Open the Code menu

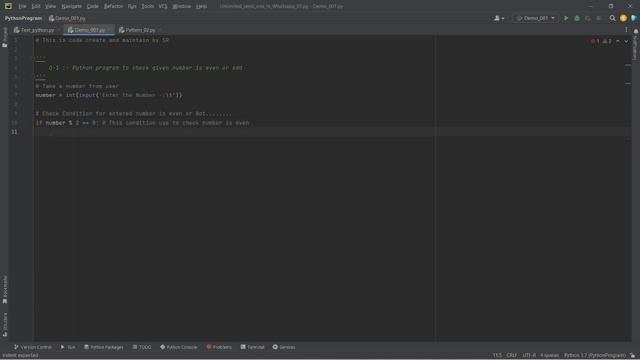point(93,6)
